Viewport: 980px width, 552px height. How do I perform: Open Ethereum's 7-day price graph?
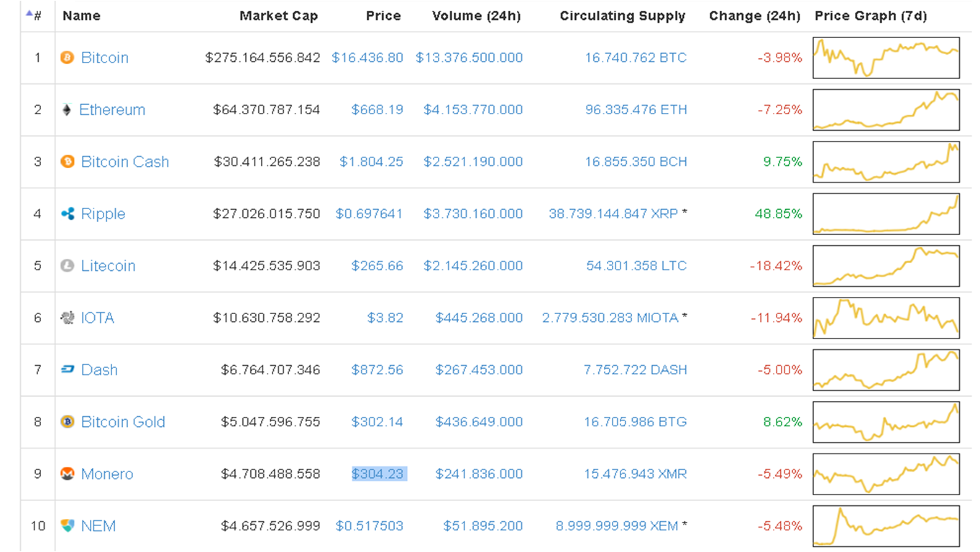pyautogui.click(x=887, y=110)
